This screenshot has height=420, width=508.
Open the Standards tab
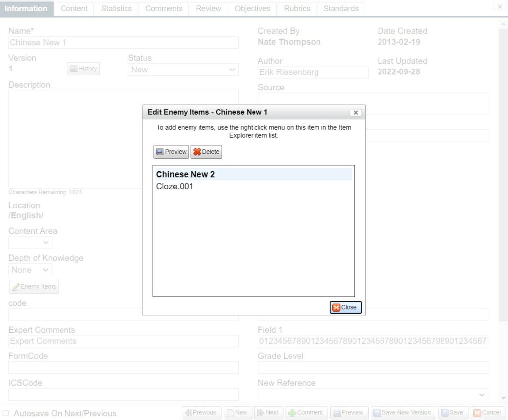tap(341, 9)
